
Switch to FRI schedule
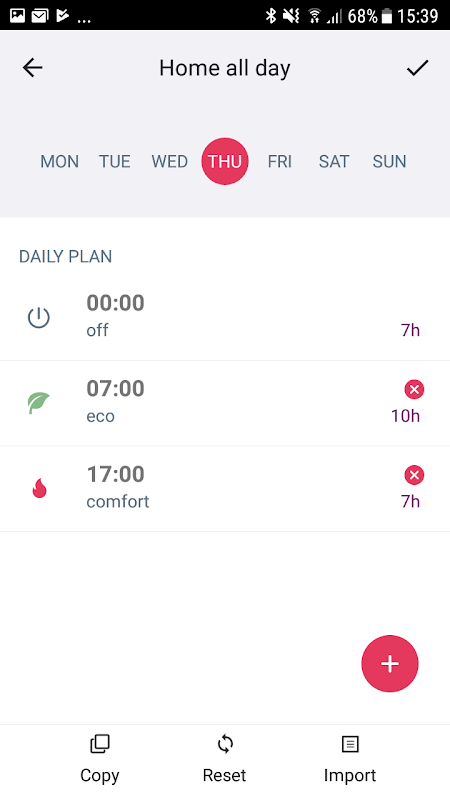click(x=280, y=162)
